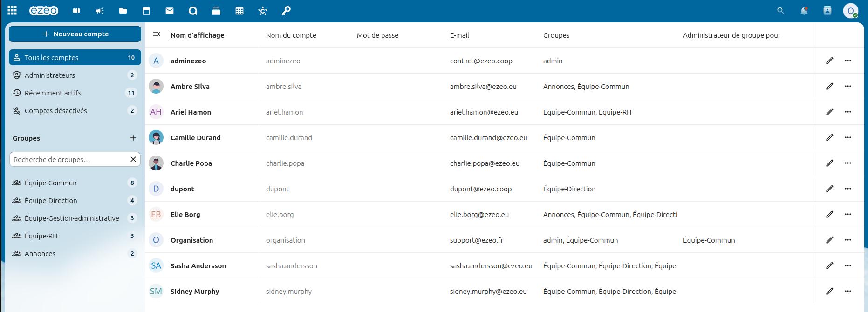Open the user avatar menu
This screenshot has height=312, width=868.
coord(851,11)
